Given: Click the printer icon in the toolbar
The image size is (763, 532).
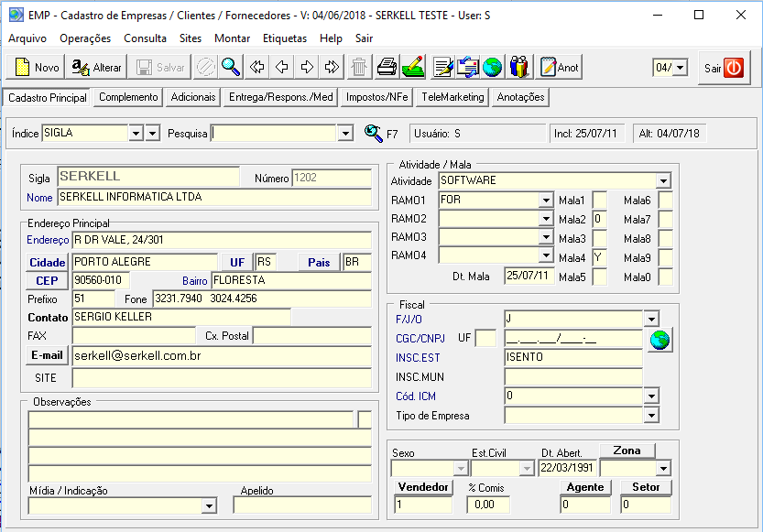Looking at the screenshot, I should click(387, 67).
